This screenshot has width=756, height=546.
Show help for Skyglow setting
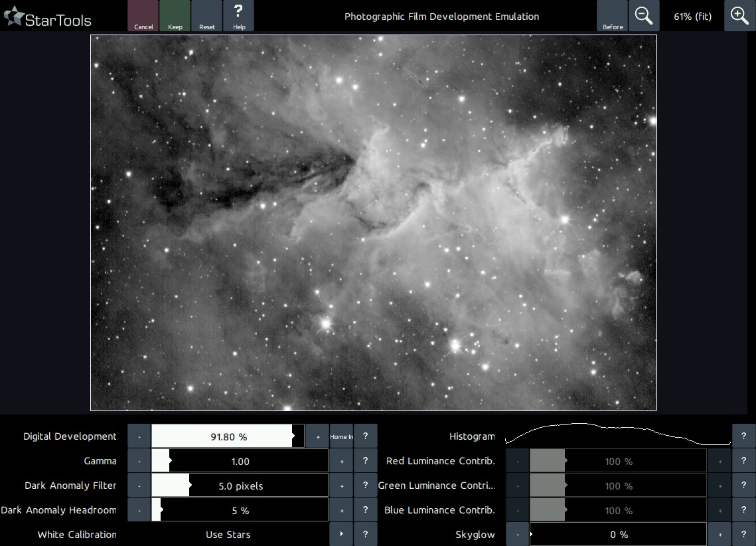(743, 535)
